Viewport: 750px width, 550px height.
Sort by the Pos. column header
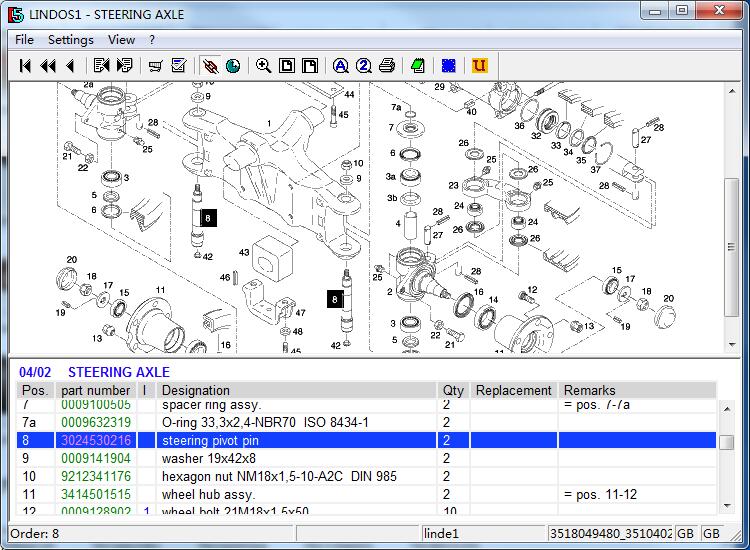(x=35, y=390)
